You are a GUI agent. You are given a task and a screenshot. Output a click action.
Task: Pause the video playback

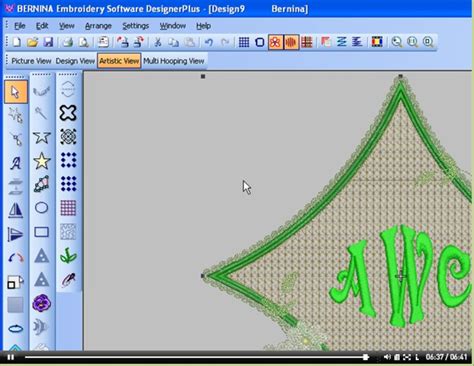point(10,357)
